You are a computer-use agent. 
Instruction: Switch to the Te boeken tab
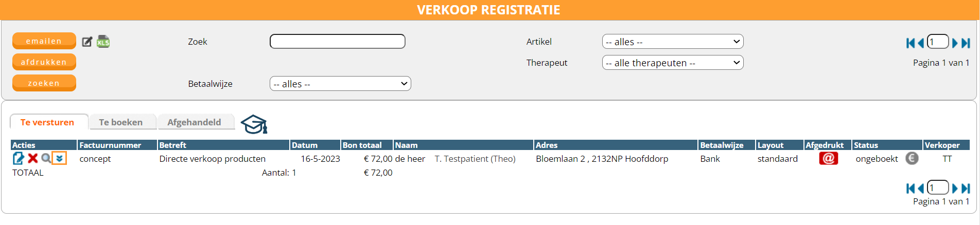click(x=121, y=122)
